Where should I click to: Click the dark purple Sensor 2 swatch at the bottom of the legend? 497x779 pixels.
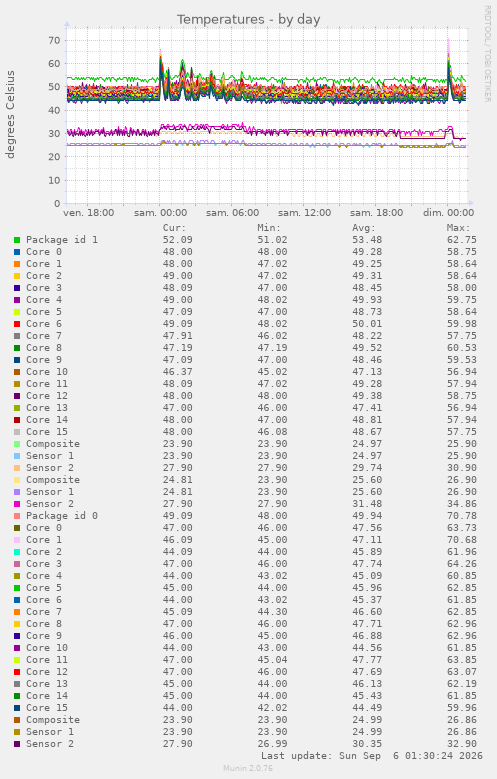(x=17, y=744)
